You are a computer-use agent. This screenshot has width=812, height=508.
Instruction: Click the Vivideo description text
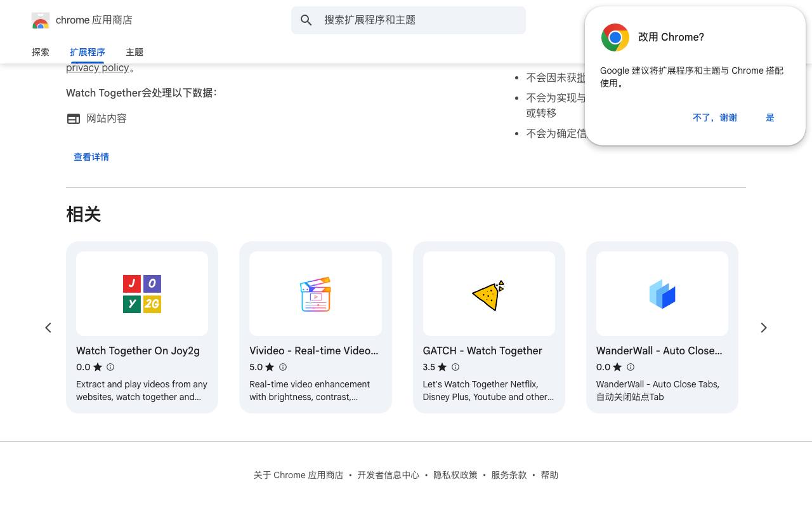310,391
